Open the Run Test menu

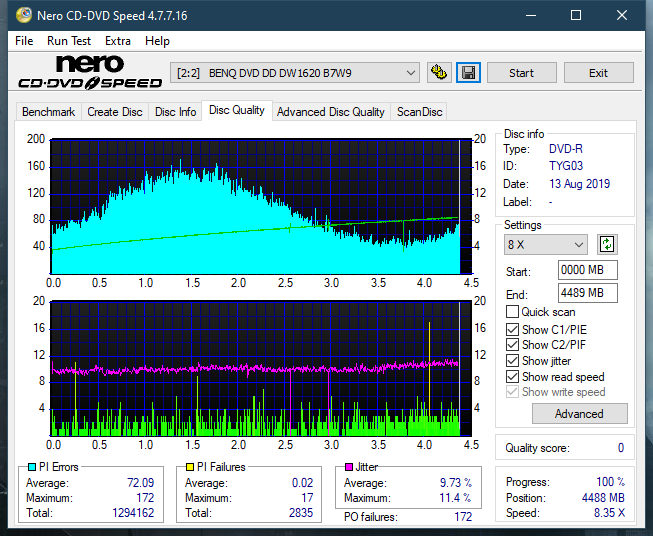pyautogui.click(x=69, y=41)
